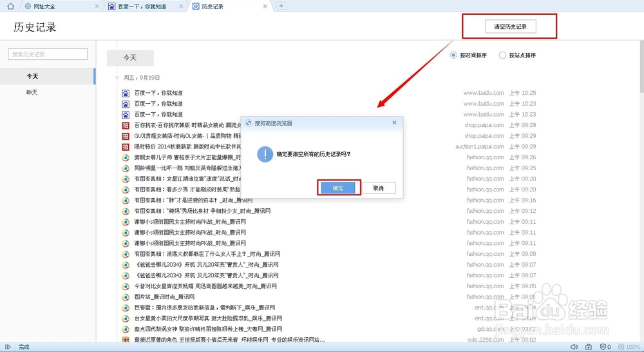Click Tencent icon of 图片站 entry

coord(126,297)
